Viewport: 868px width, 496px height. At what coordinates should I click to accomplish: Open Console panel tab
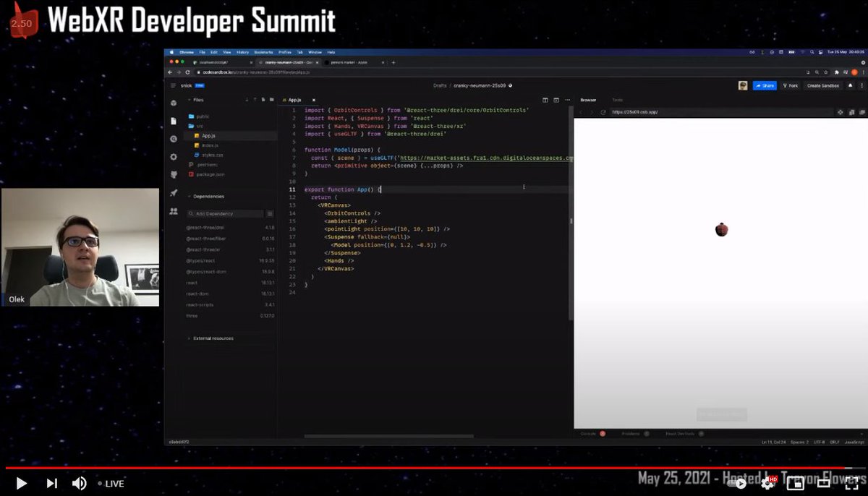593,434
